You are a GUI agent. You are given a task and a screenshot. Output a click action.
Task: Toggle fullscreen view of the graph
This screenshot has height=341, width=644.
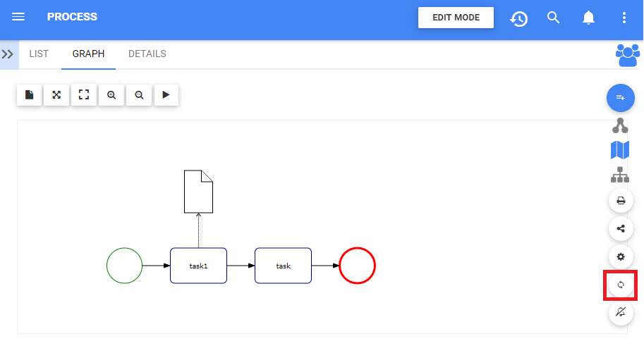click(x=84, y=95)
